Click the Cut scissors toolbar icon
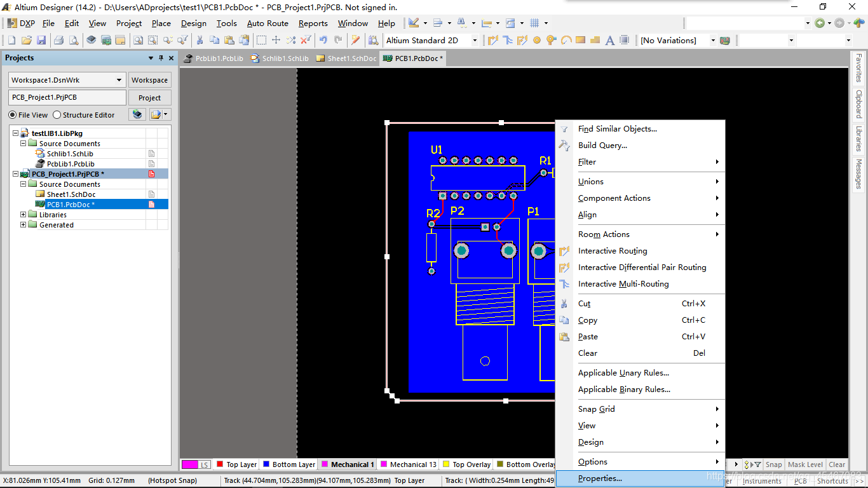The width and height of the screenshot is (868, 488). (x=200, y=40)
